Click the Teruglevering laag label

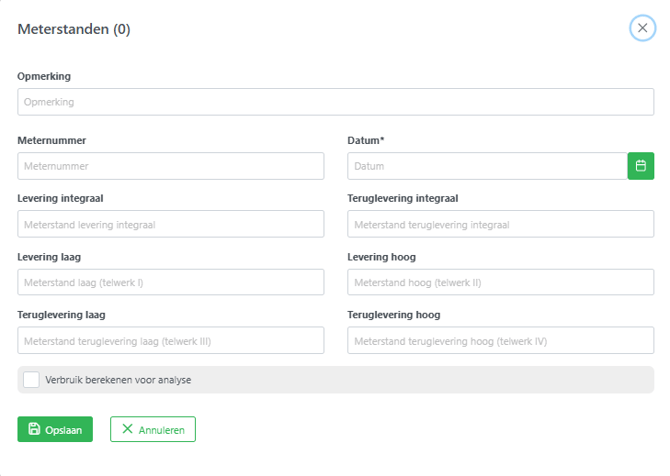point(61,315)
